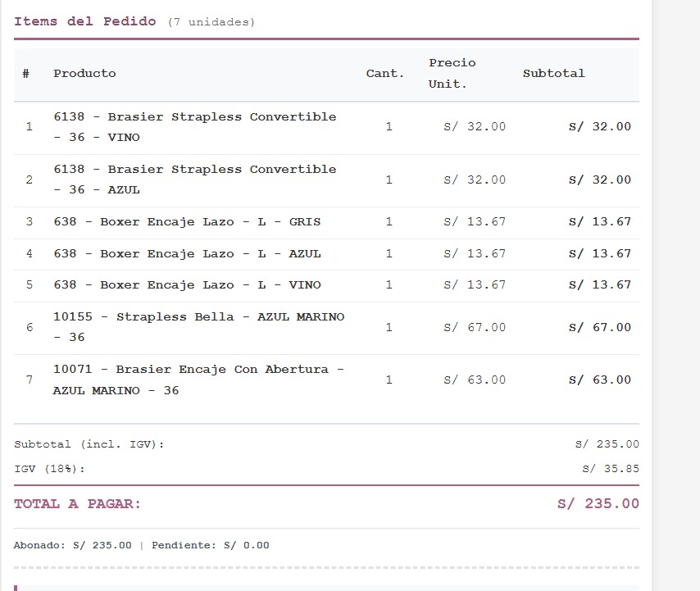Click the S/ 67.00 subtotal in row 6
Image resolution: width=700 pixels, height=591 pixels.
(x=600, y=328)
